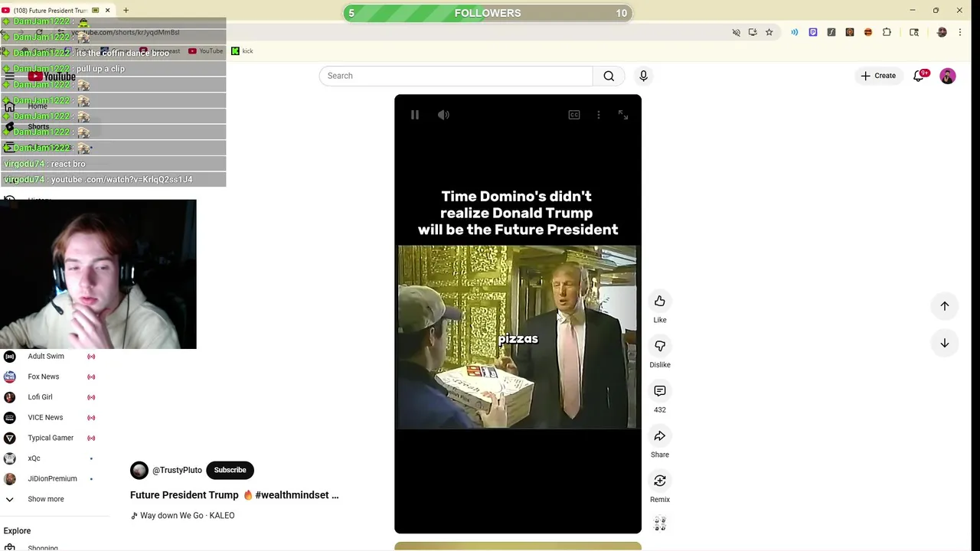Pause the Shorts video

(x=415, y=115)
